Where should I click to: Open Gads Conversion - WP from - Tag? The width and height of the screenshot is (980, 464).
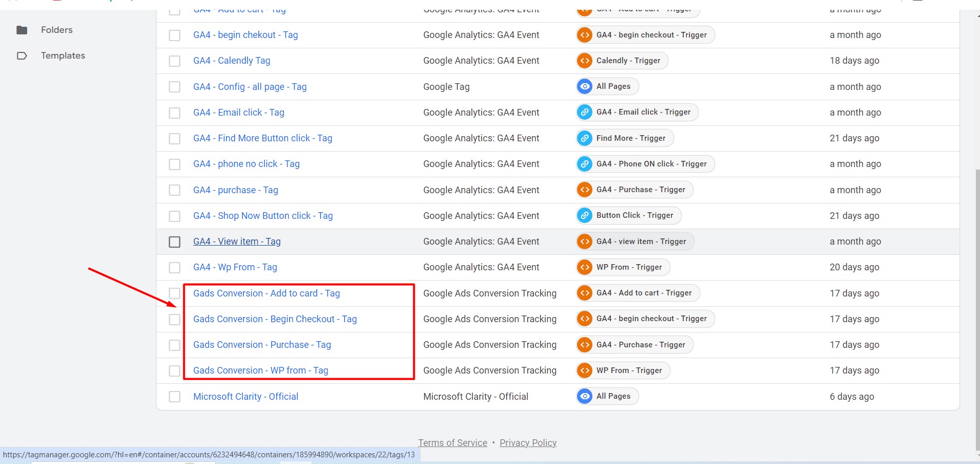point(261,370)
